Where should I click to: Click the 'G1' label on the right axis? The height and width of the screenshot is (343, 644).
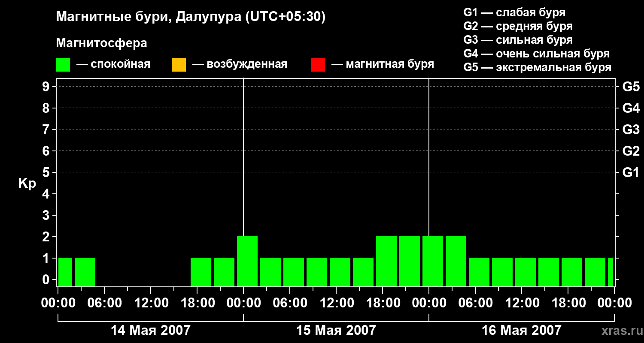pos(631,172)
